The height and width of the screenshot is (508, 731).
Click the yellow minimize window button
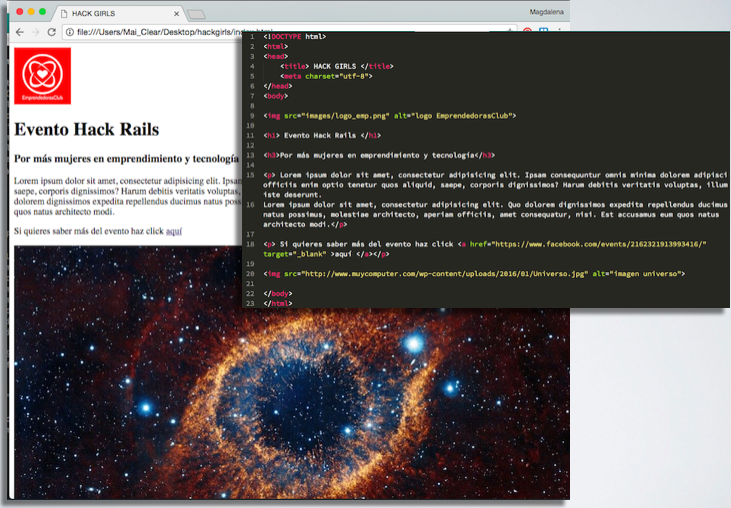(x=31, y=12)
